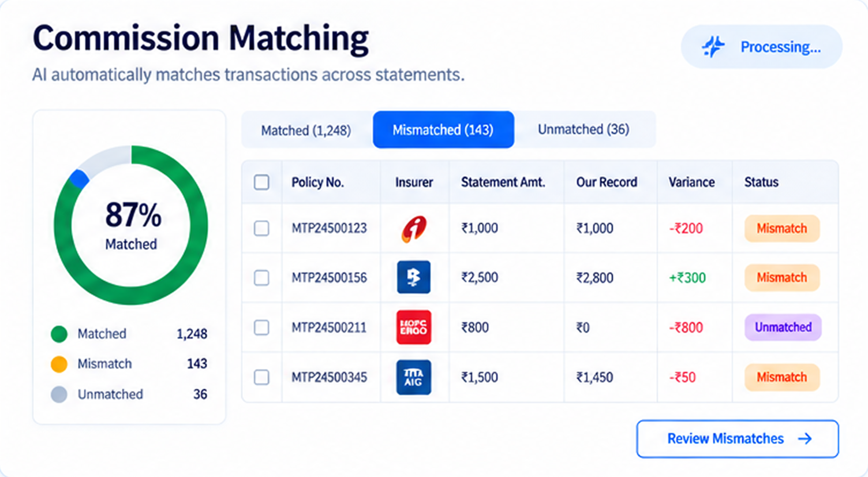Click the ICICI insurer logo in first row
Viewport: 868px width, 477px height.
pyautogui.click(x=414, y=229)
